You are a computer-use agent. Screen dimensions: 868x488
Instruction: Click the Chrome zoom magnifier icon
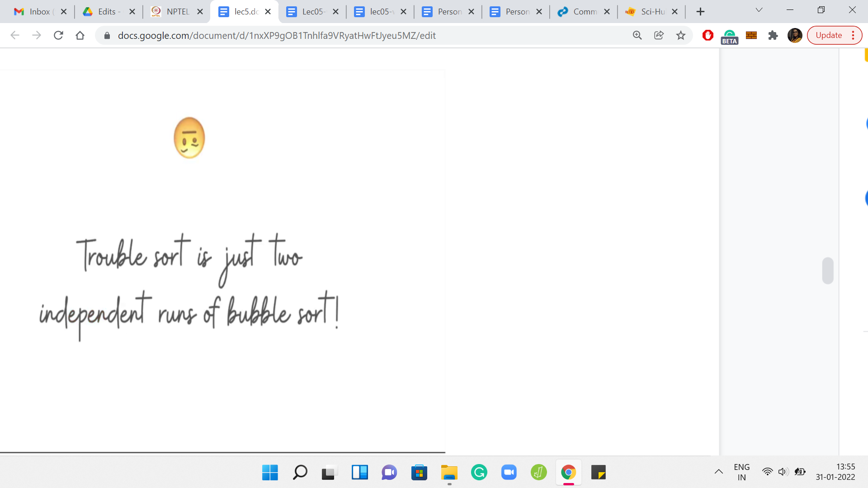pos(637,35)
